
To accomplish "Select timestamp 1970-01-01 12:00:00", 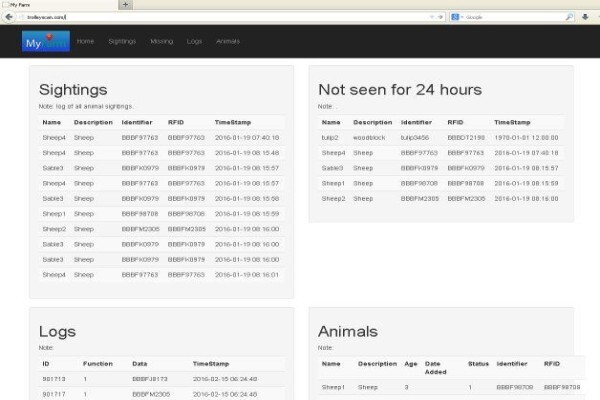I will [526, 137].
